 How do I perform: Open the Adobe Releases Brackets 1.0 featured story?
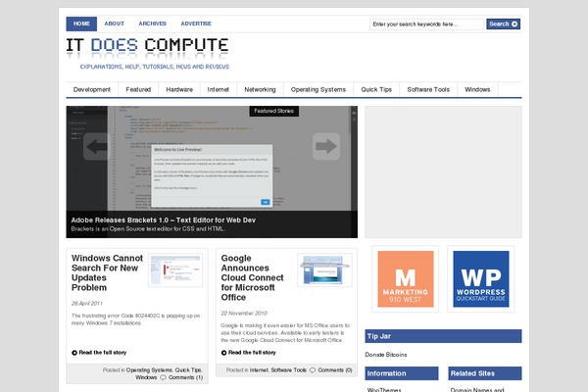tap(163, 220)
